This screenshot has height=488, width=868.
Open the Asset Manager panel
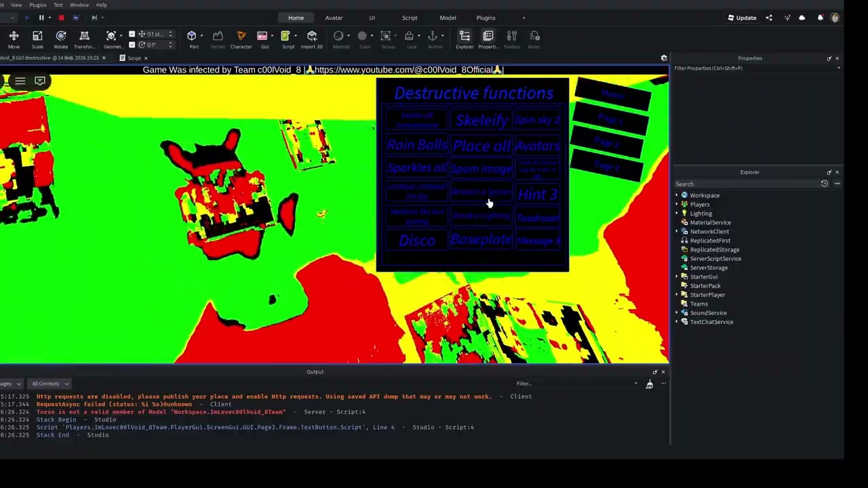(534, 39)
